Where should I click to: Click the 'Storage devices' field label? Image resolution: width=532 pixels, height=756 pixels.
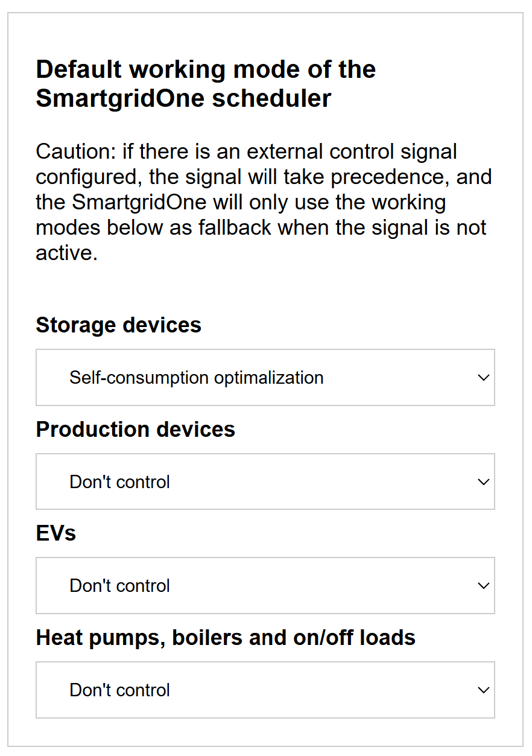click(x=119, y=325)
